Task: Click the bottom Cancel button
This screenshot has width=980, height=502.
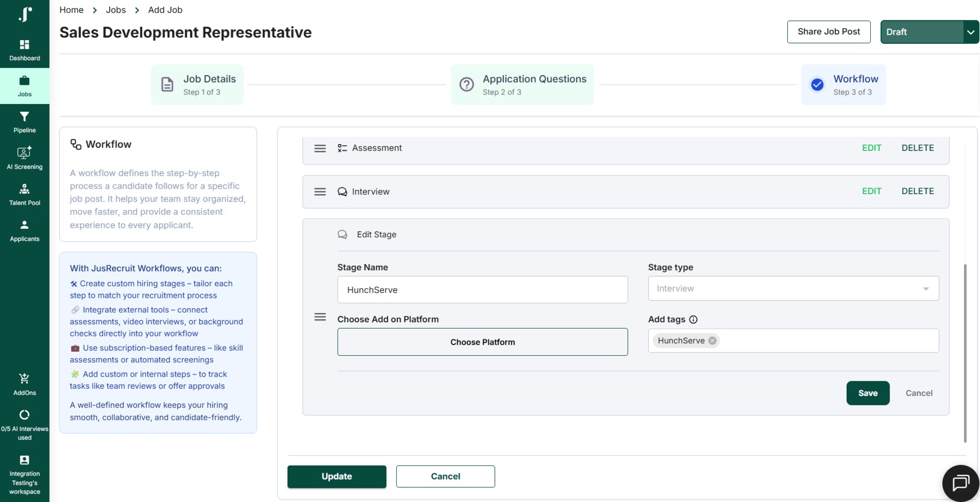Action: pos(445,476)
